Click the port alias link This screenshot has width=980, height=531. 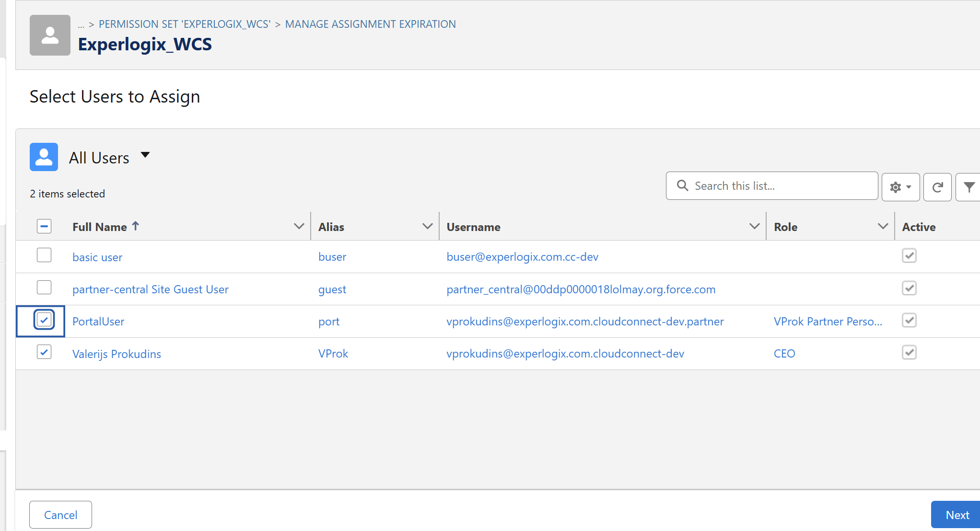[x=329, y=322]
